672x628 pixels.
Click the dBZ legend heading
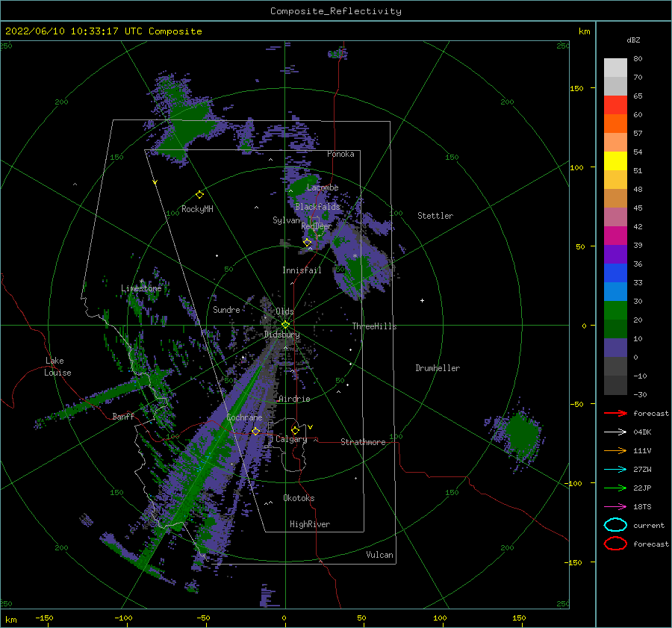click(x=633, y=40)
